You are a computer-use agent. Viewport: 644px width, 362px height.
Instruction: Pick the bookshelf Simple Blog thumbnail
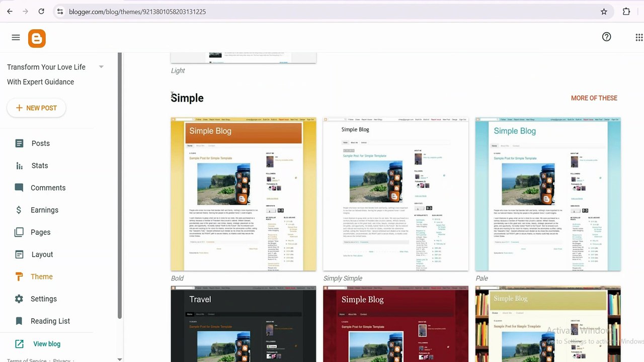tap(548, 324)
